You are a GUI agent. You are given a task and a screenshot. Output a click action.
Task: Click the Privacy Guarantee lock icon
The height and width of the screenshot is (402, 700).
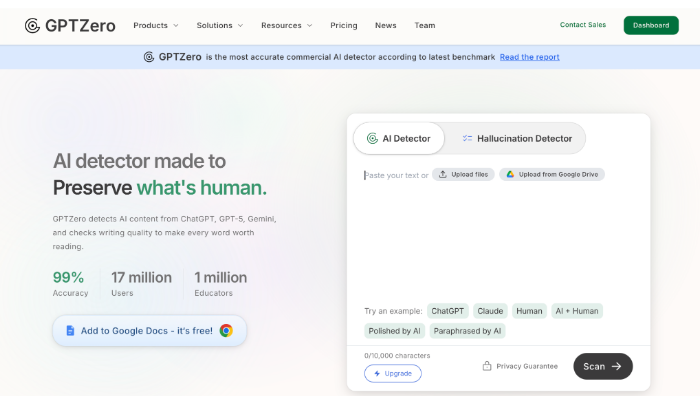point(487,366)
